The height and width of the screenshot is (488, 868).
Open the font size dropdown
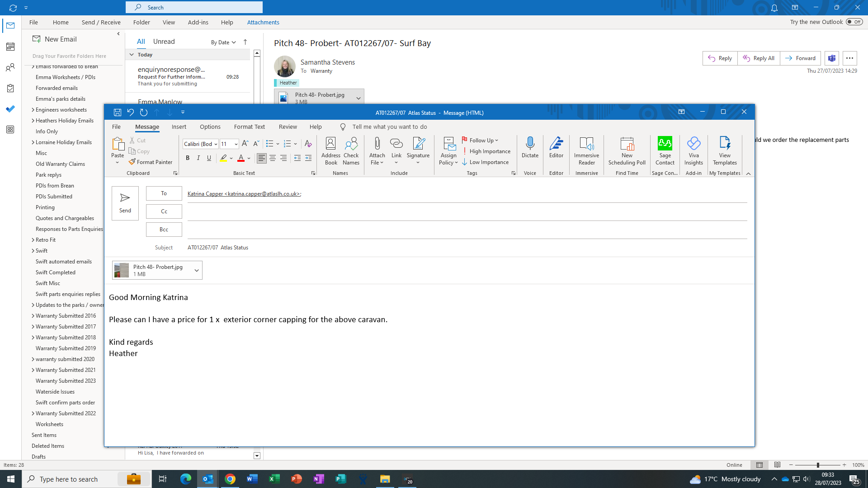(x=236, y=144)
